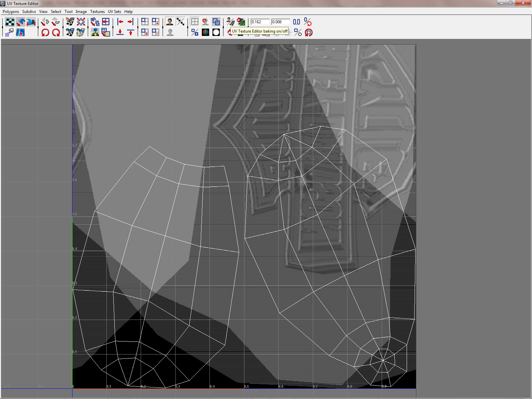Click the 0.0 refresh UV values button
The height and width of the screenshot is (399, 532).
(297, 22)
